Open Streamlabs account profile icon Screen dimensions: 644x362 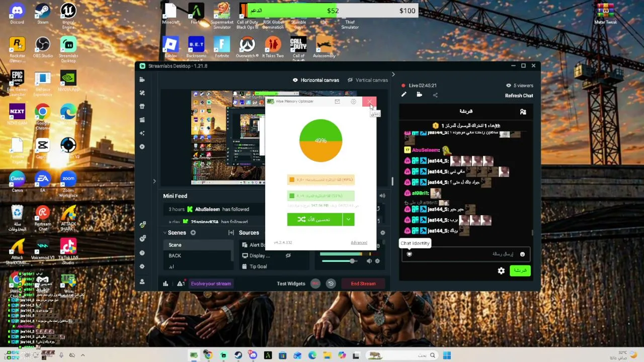tap(142, 282)
